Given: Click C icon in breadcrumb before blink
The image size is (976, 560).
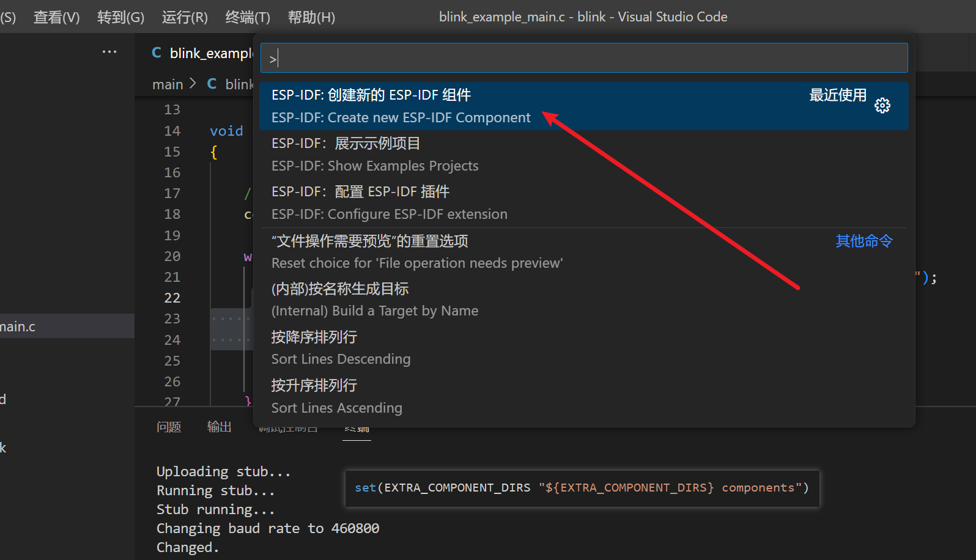Looking at the screenshot, I should (212, 84).
